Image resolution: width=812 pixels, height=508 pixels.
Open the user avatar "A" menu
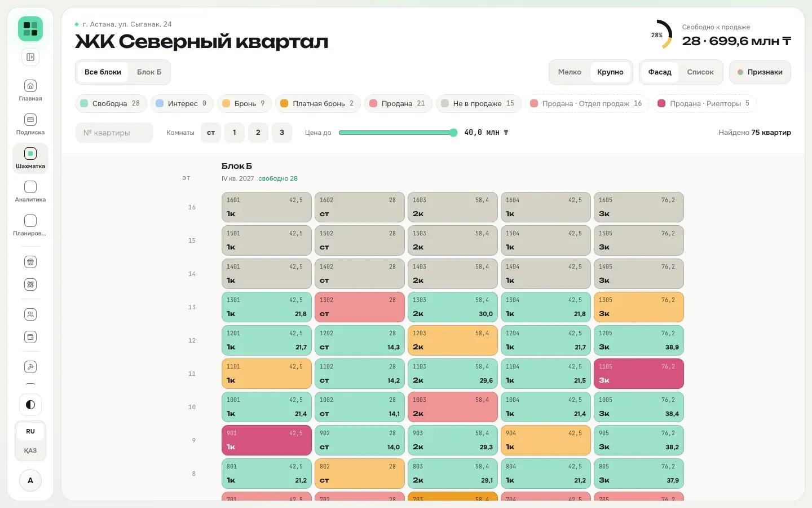click(30, 480)
